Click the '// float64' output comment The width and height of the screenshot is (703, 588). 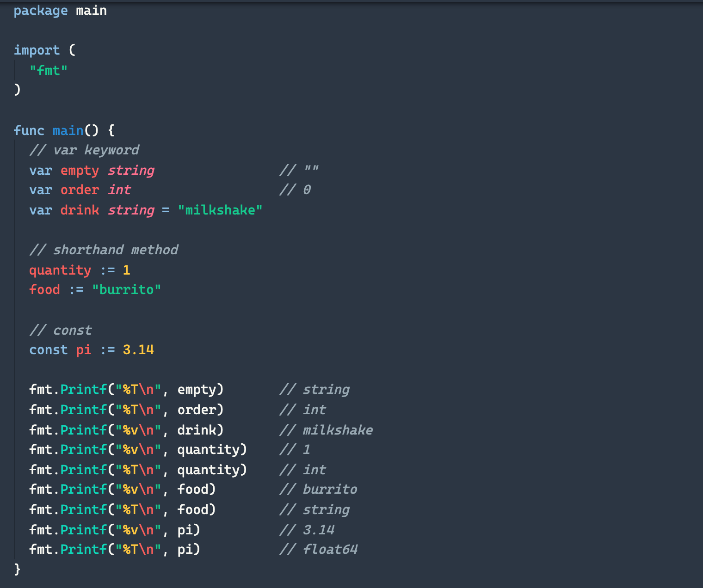click(319, 549)
